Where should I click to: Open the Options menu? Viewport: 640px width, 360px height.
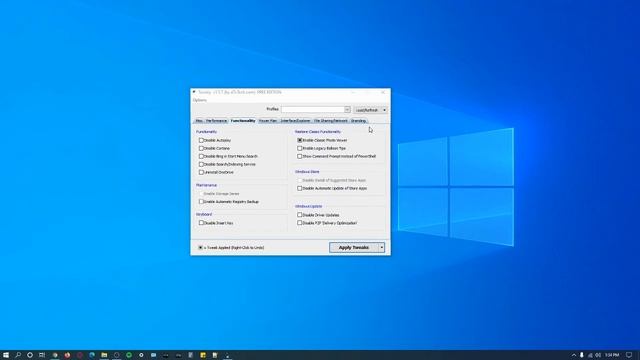coord(200,100)
